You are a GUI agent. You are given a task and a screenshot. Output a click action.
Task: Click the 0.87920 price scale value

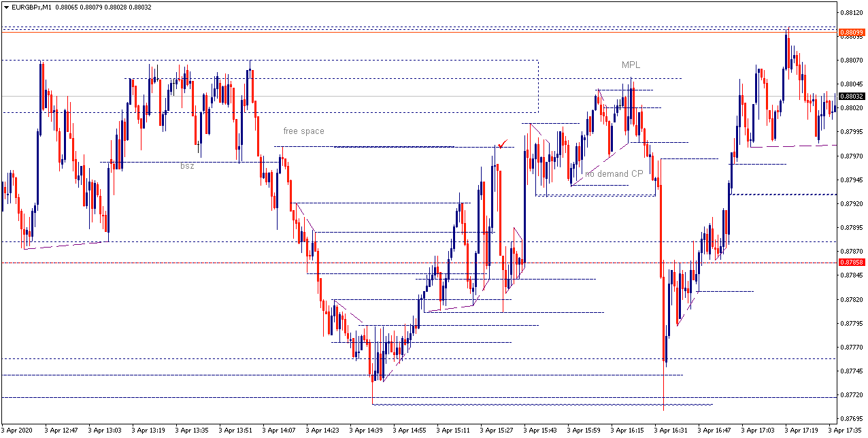coord(852,204)
